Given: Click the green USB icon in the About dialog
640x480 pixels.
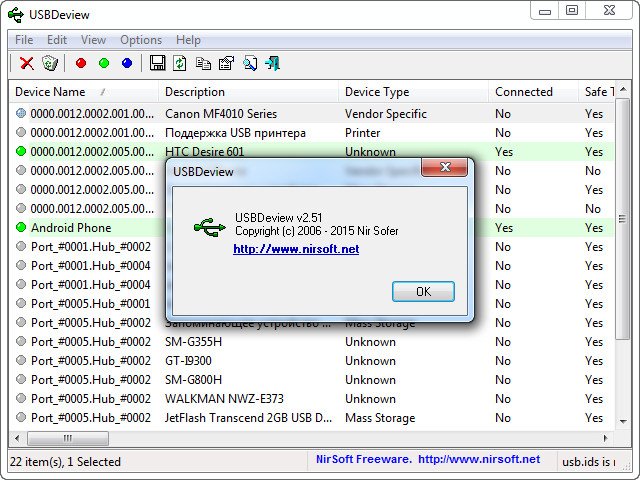Looking at the screenshot, I should tap(209, 227).
